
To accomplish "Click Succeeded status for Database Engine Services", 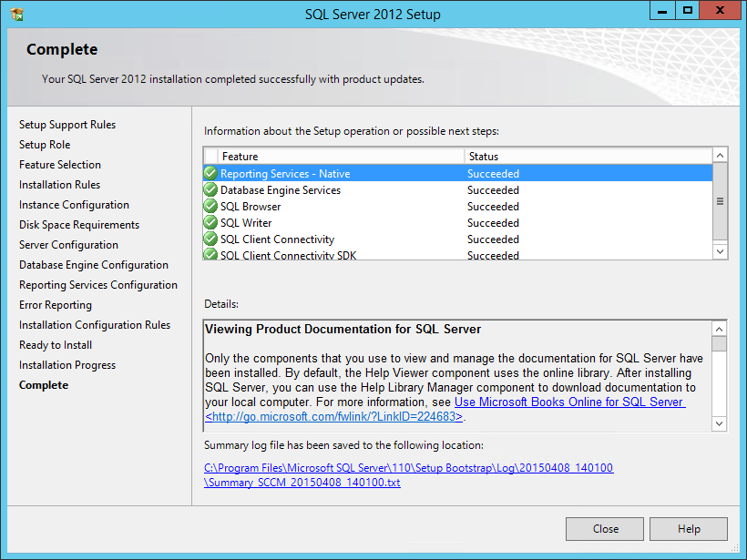I will coord(493,190).
